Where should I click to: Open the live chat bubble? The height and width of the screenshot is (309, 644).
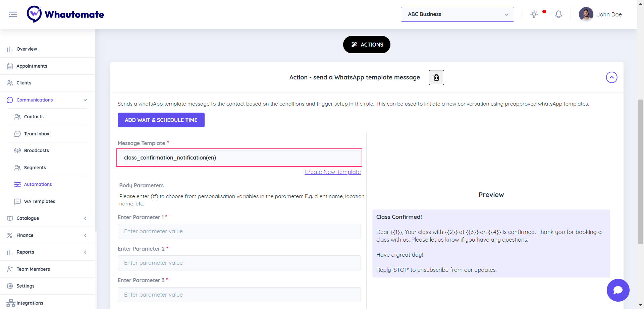(618, 290)
